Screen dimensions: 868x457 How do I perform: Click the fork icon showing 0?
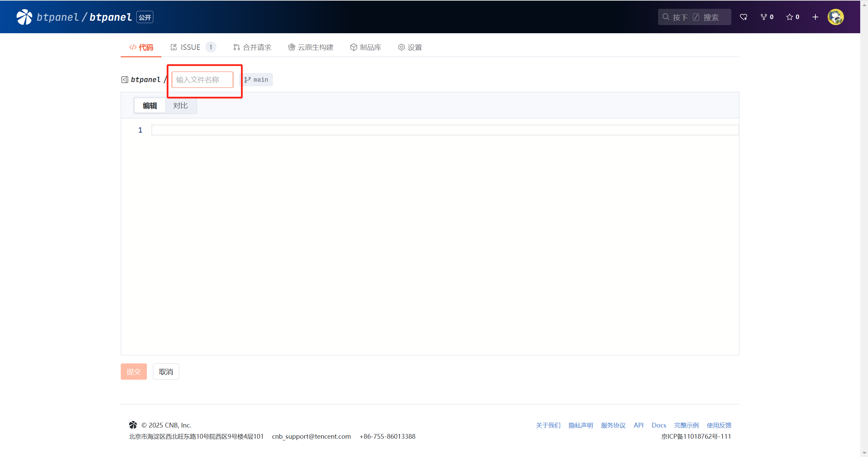766,17
